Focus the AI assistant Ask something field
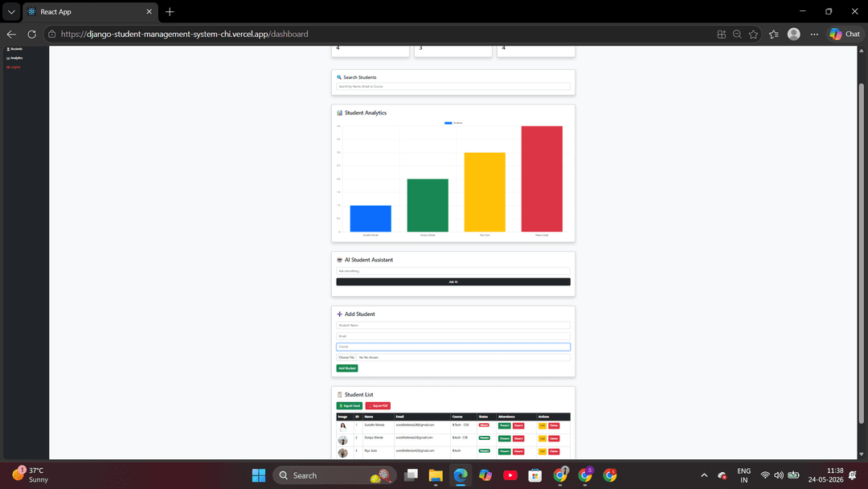This screenshot has width=868, height=489. click(x=452, y=271)
